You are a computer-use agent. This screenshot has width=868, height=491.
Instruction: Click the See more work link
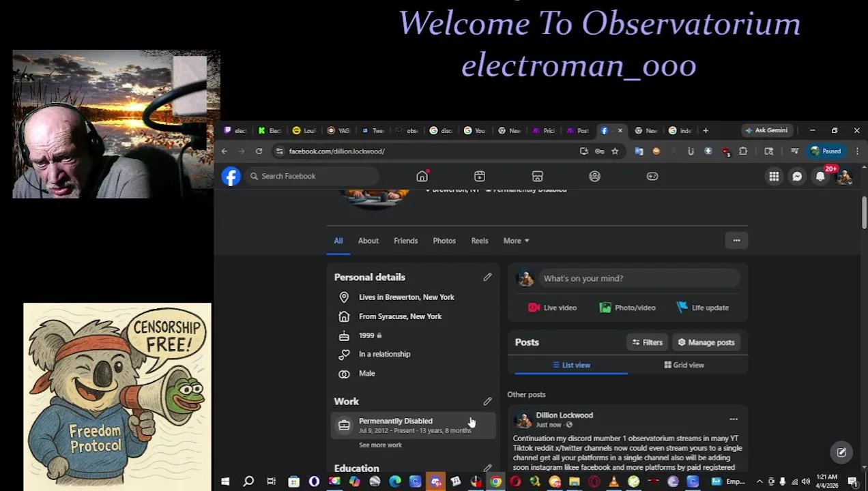380,445
